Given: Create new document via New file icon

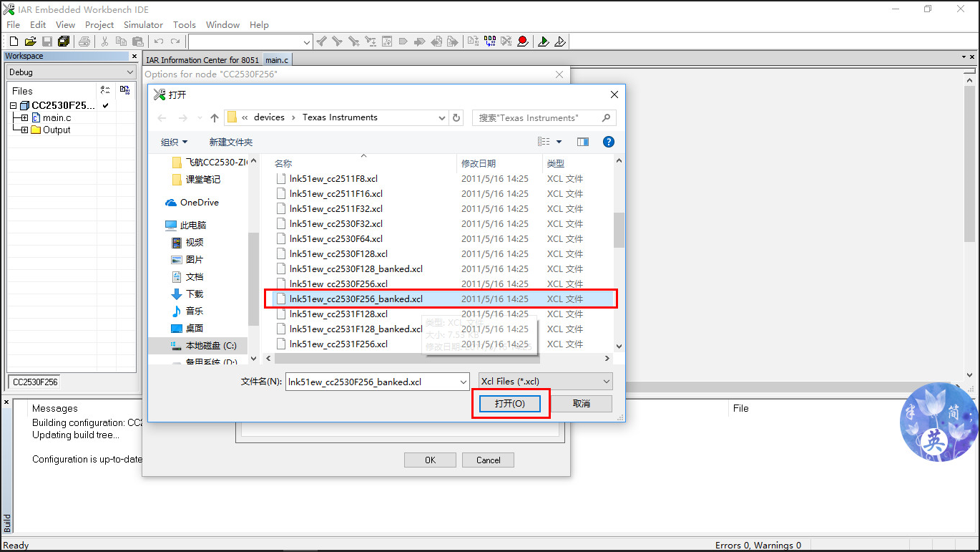Looking at the screenshot, I should pos(12,41).
